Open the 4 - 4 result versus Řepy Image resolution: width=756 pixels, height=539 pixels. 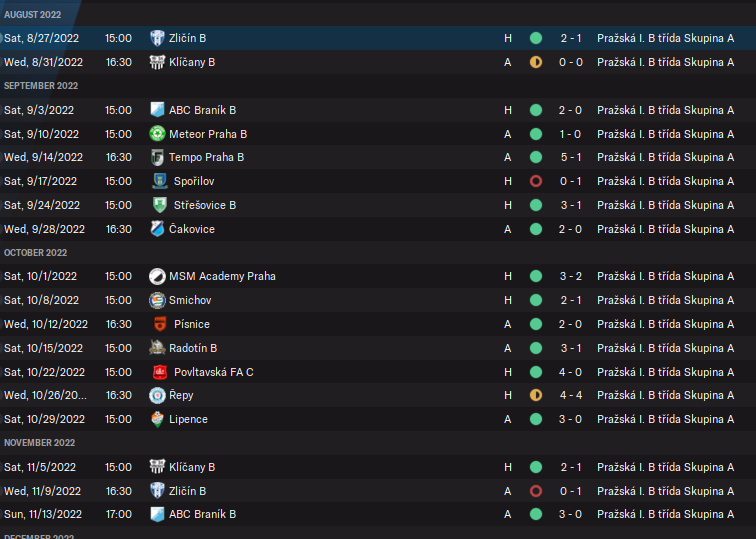[571, 396]
